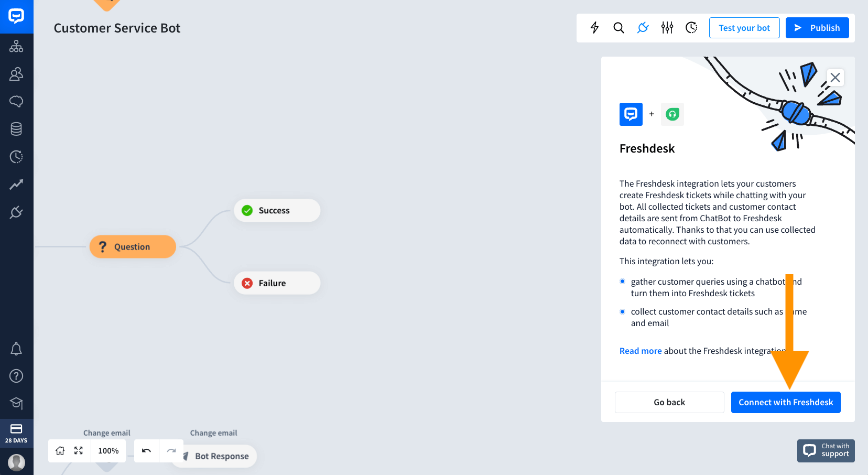Click Test your bot button
Viewport: 868px width, 475px height.
click(744, 28)
